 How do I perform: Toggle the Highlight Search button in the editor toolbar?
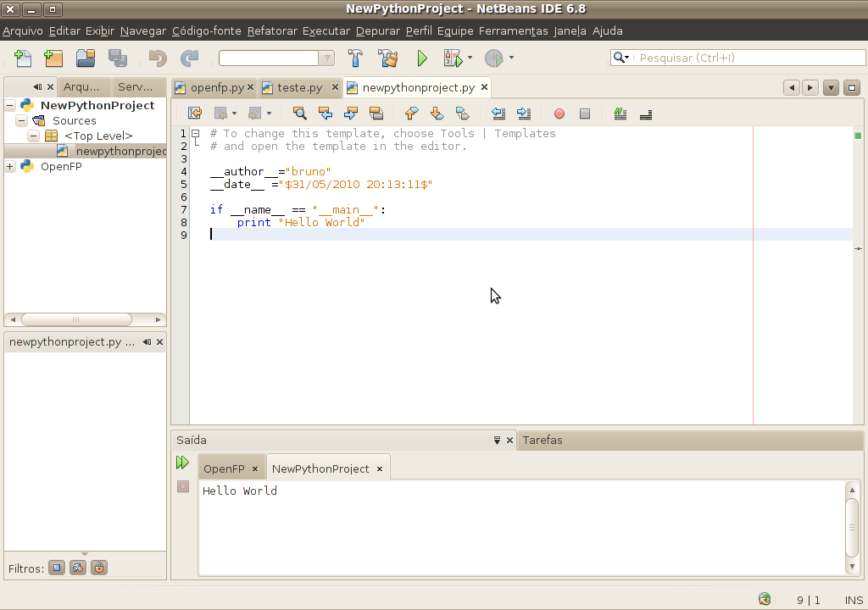376,114
